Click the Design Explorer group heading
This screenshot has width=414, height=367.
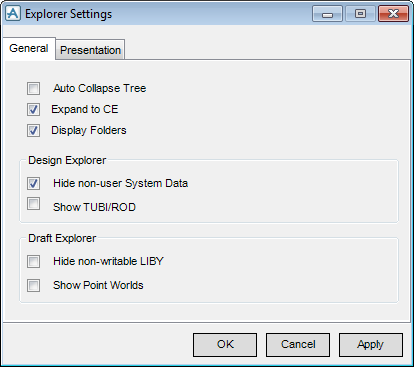pos(67,160)
